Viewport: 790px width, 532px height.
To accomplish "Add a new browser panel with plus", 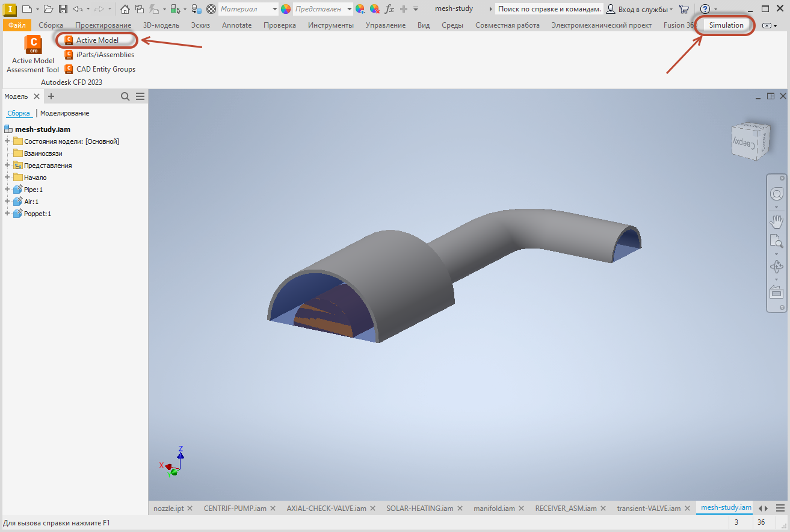I will [51, 96].
